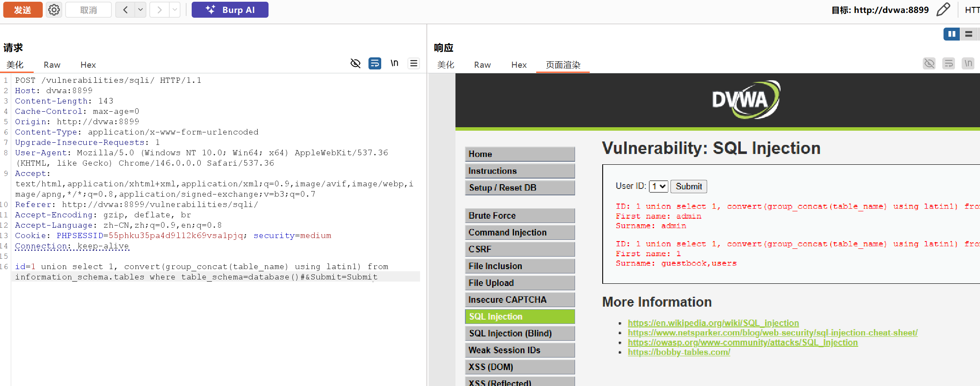This screenshot has width=980, height=386.
Task: Click the 'Surname: guestbook,users' result text
Action: [676, 263]
